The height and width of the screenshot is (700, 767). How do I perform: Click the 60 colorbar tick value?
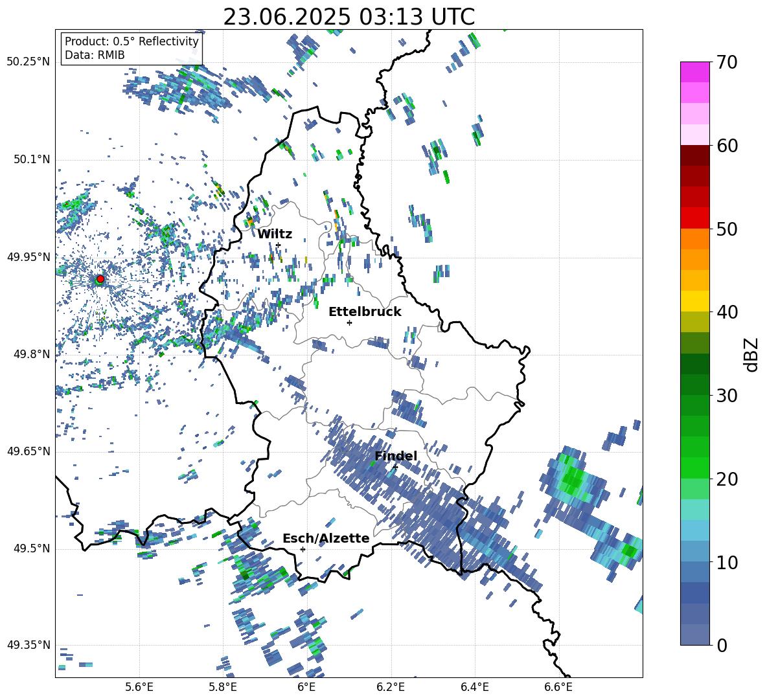tap(727, 146)
